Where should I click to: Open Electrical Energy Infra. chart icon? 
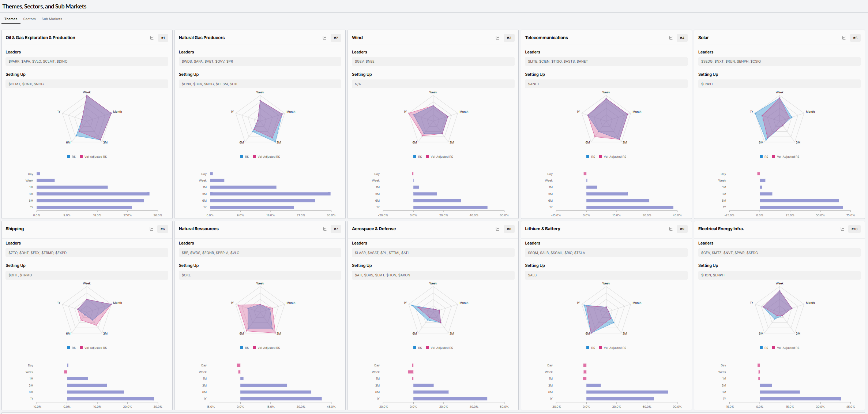pyautogui.click(x=842, y=229)
